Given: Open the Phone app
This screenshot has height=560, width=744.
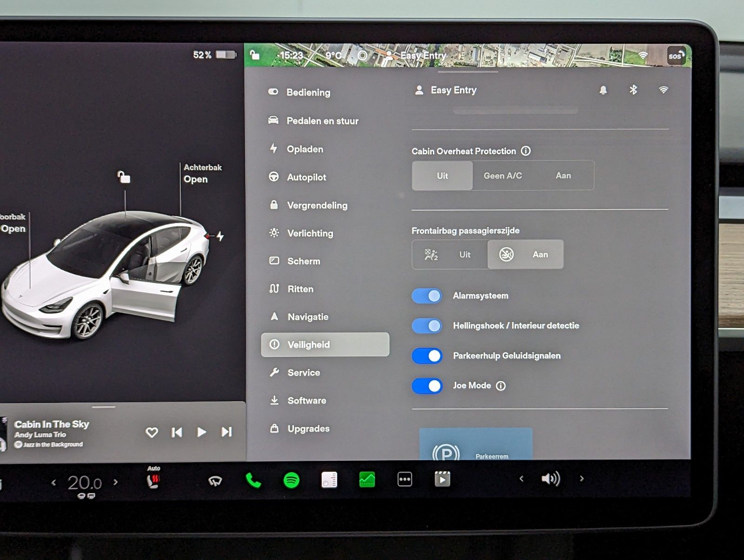Looking at the screenshot, I should tap(253, 480).
